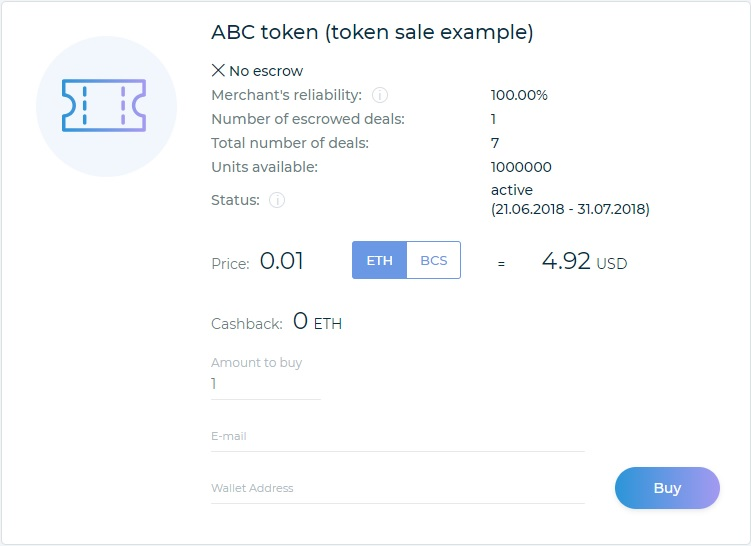Click the Cashback 0 ETH amount
This screenshot has width=751, height=546.
click(317, 323)
